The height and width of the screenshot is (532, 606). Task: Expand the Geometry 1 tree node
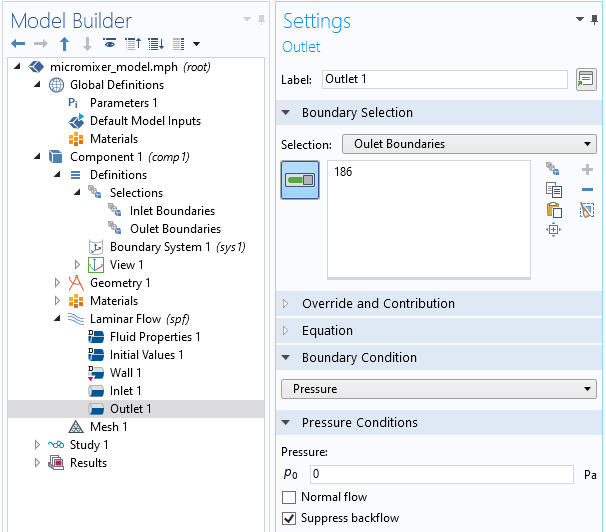pos(57,283)
